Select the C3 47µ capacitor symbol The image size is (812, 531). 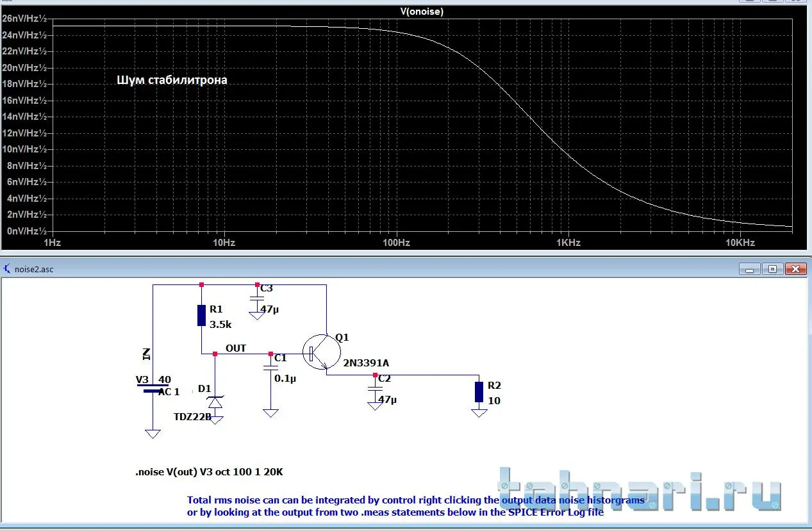click(x=256, y=298)
